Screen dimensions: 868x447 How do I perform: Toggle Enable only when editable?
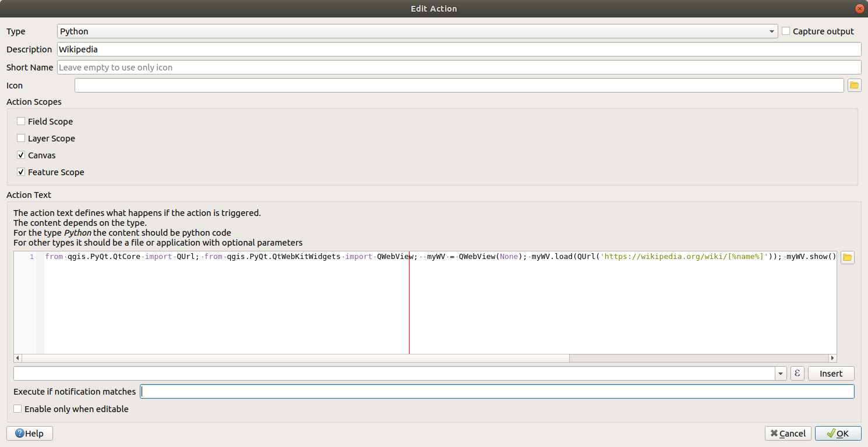tap(17, 409)
